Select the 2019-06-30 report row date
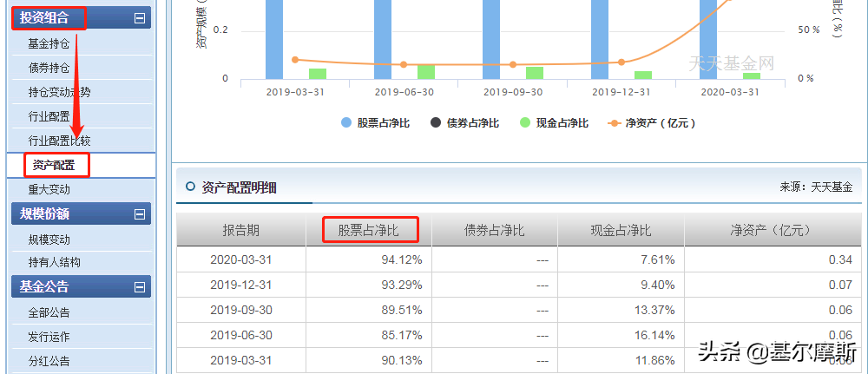868x374 pixels. 240,335
